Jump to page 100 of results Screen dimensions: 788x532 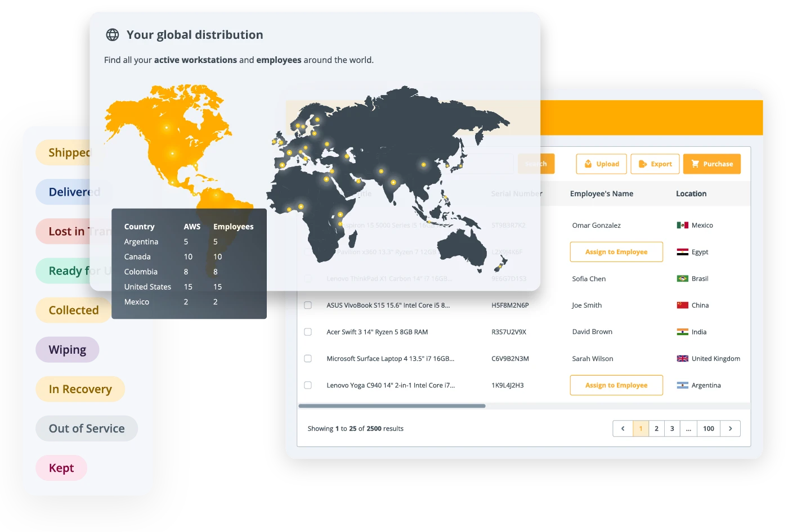pos(708,429)
